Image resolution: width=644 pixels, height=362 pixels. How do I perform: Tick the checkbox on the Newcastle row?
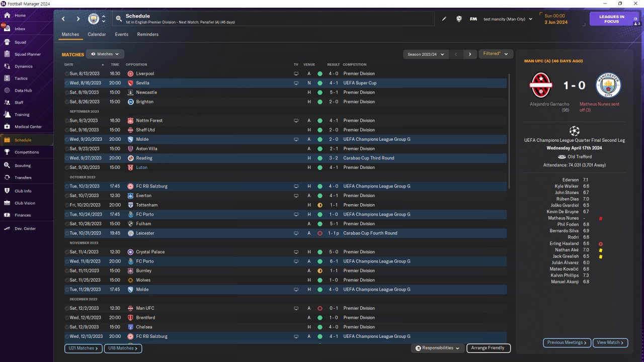[67, 93]
